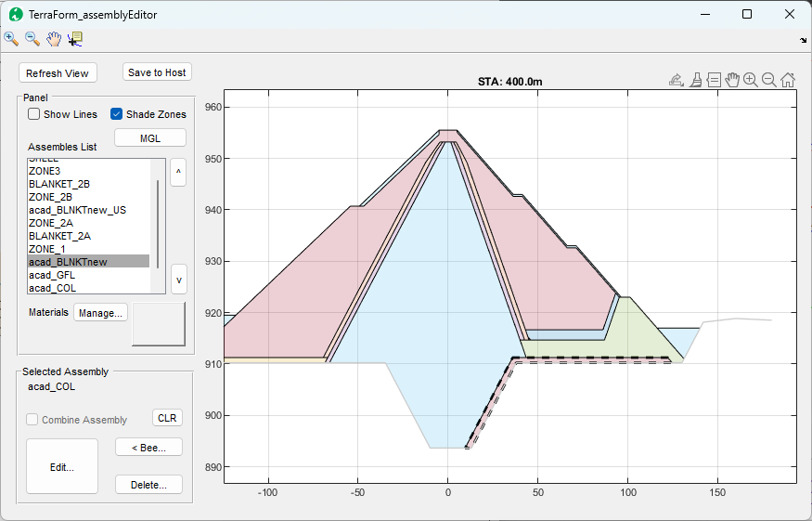Move assembly up with the ^ button
Screen dimensions: 812x521
178,173
